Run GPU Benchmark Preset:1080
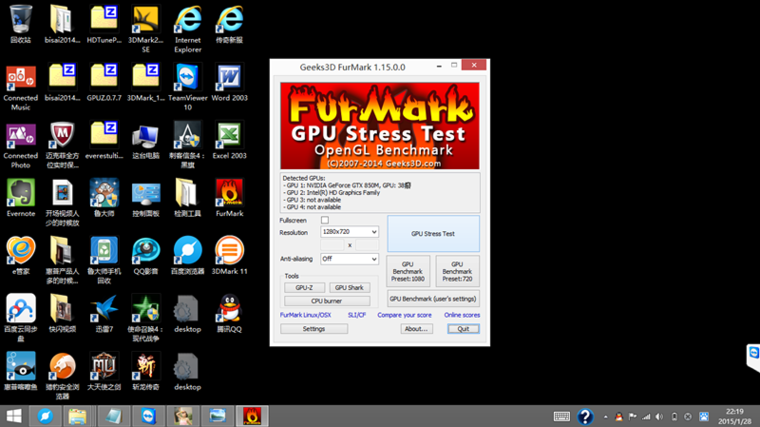Screen dimensions: 760x427 point(408,271)
